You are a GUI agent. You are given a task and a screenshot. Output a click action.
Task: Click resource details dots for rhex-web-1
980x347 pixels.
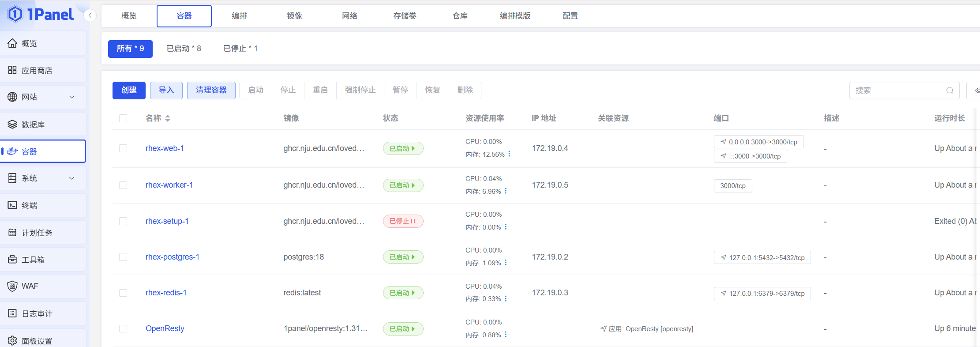pos(509,154)
